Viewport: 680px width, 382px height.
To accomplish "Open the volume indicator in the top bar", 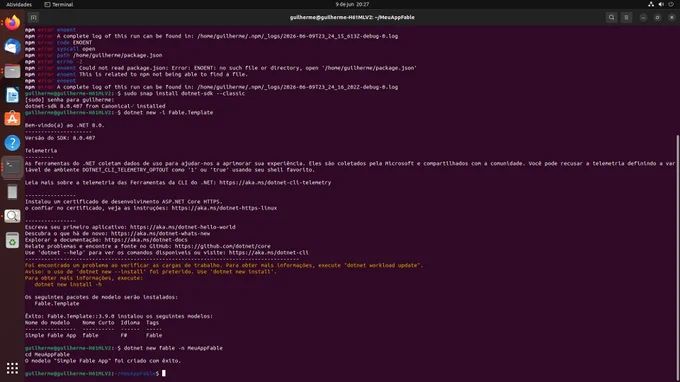I will point(661,4).
